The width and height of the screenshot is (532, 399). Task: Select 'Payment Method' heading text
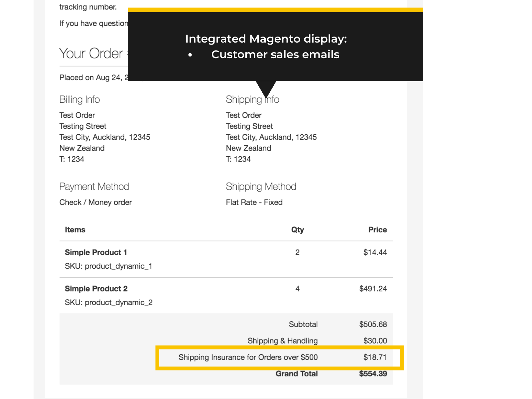94,187
